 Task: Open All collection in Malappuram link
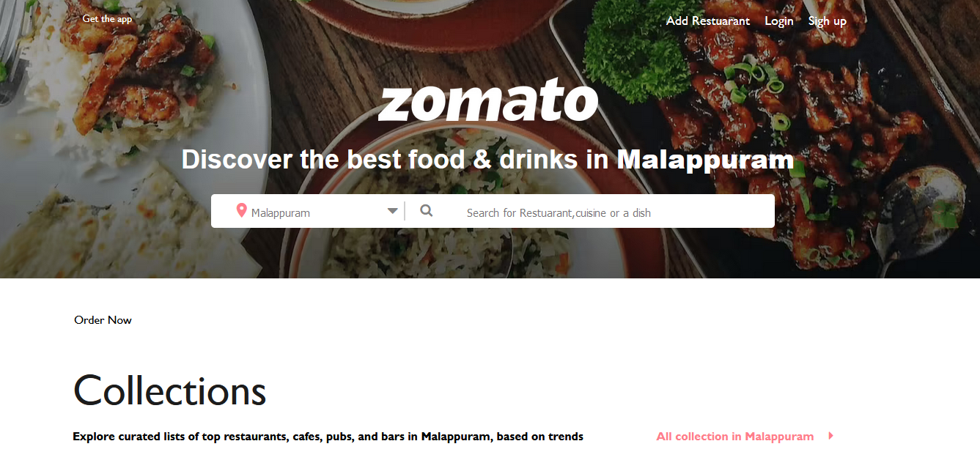[x=734, y=437]
